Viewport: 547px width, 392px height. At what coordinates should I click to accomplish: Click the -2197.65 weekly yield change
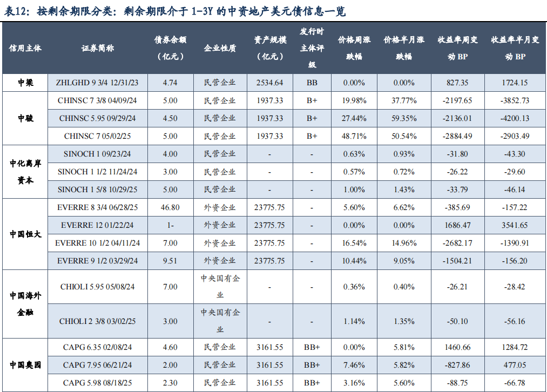coord(457,100)
